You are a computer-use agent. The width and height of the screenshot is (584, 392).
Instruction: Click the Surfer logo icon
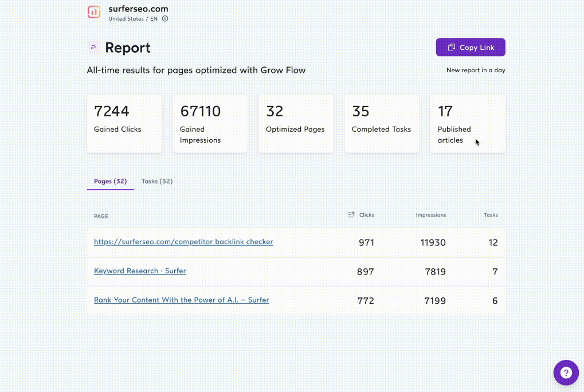[94, 12]
